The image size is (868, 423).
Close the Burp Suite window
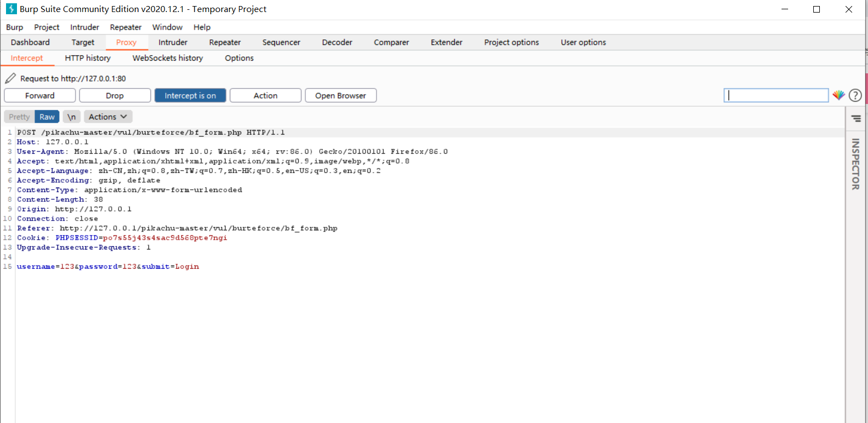[x=849, y=9]
